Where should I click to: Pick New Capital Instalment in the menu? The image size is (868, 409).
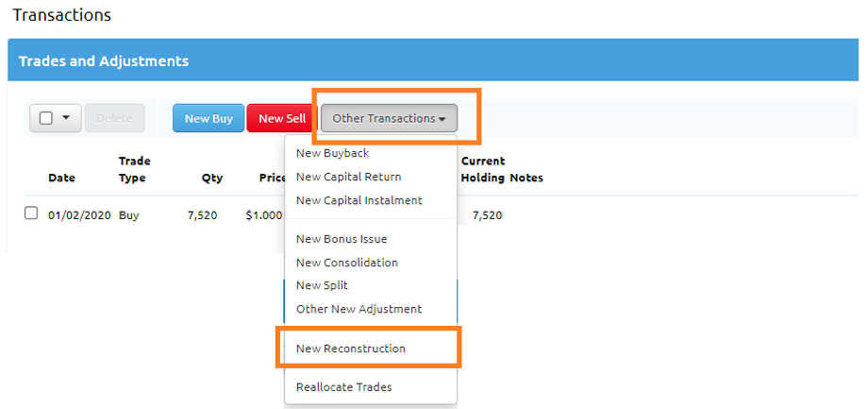point(359,200)
